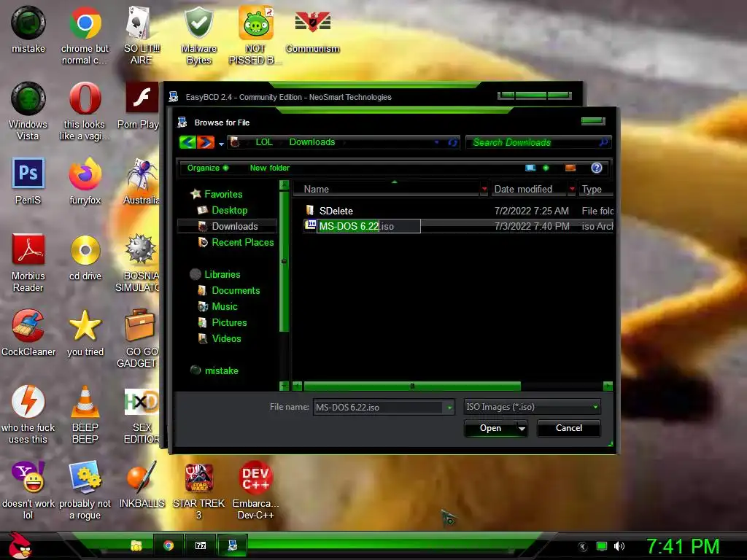747x560 pixels.
Task: Open the change view dropdown in toolbar
Action: (x=546, y=168)
